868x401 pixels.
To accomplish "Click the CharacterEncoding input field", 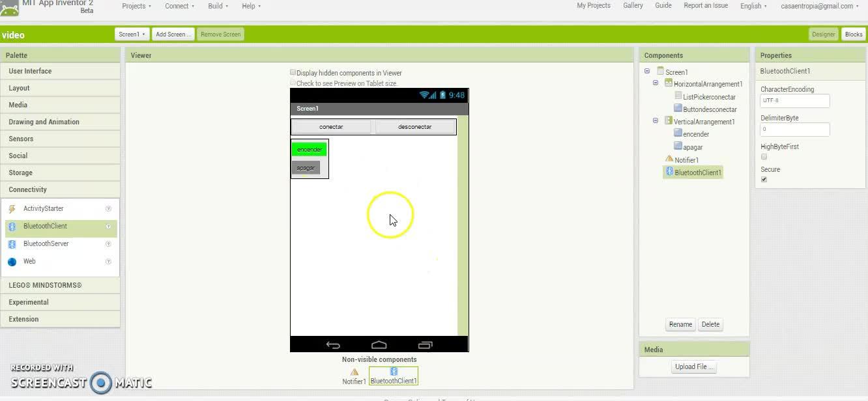I will coord(795,100).
